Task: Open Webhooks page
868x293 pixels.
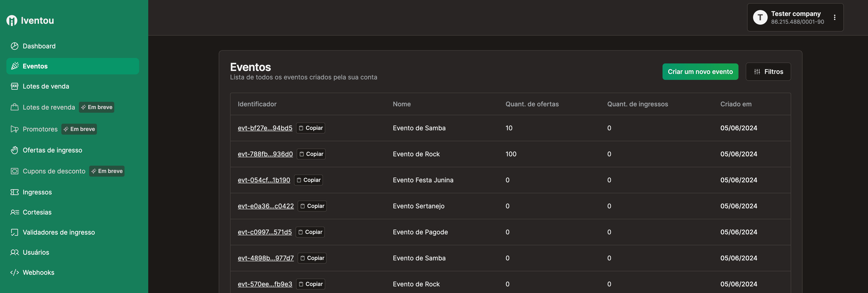Action: pyautogui.click(x=73, y=272)
